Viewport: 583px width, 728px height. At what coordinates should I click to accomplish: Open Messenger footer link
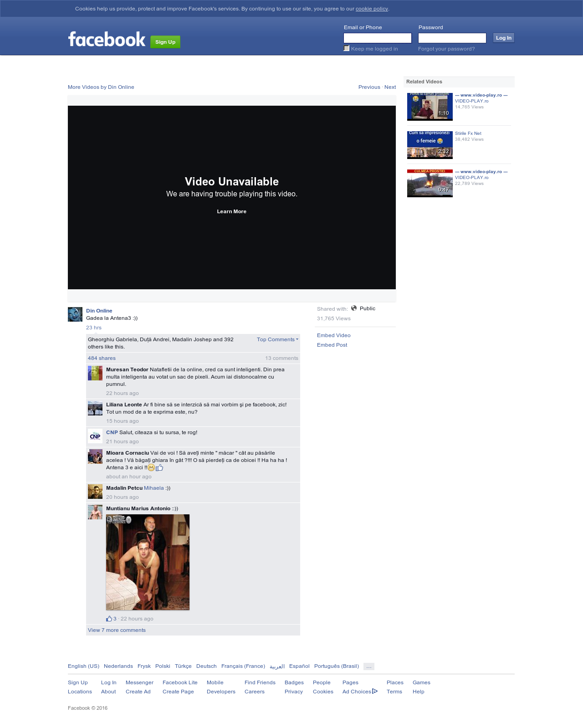pyautogui.click(x=139, y=682)
